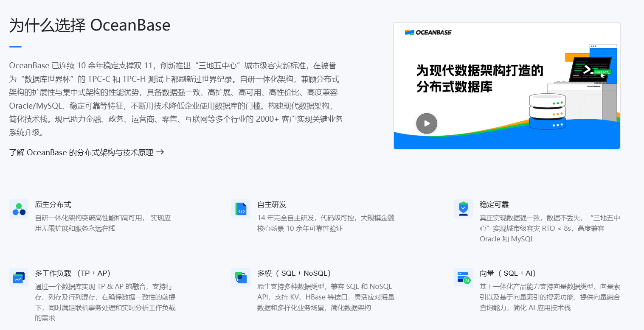
Task: Click the arrow after 分布式架构与技术原理
Action: (160, 152)
